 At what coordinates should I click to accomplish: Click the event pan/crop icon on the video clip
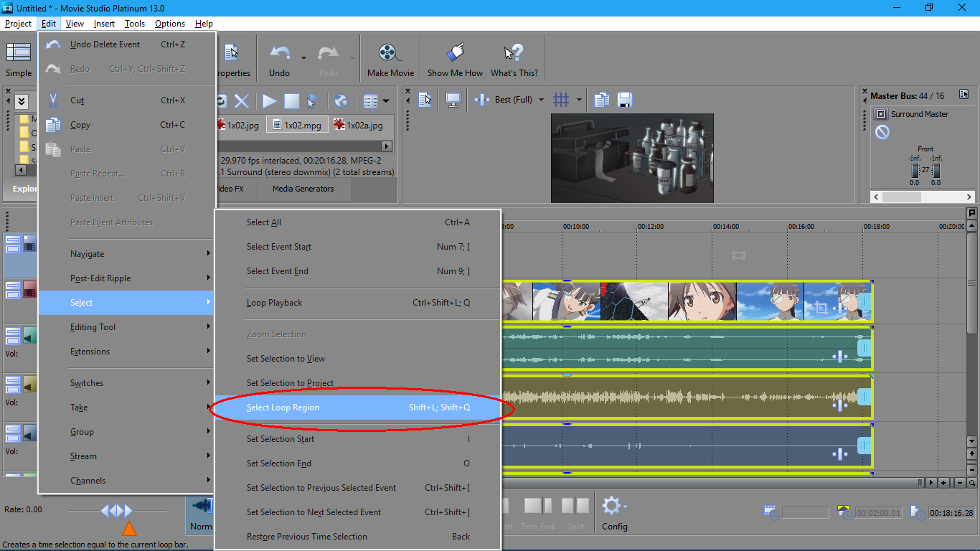(x=821, y=309)
